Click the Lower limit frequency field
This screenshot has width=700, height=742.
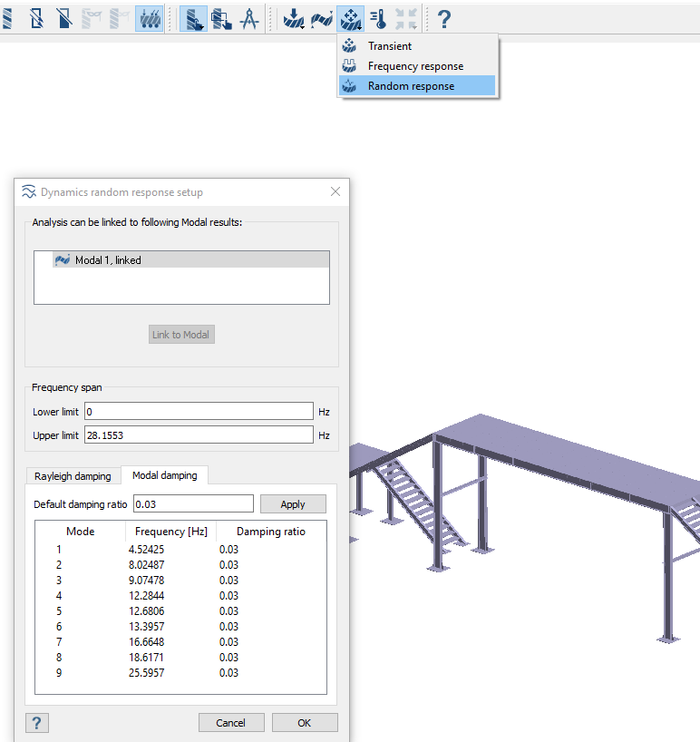click(x=199, y=412)
